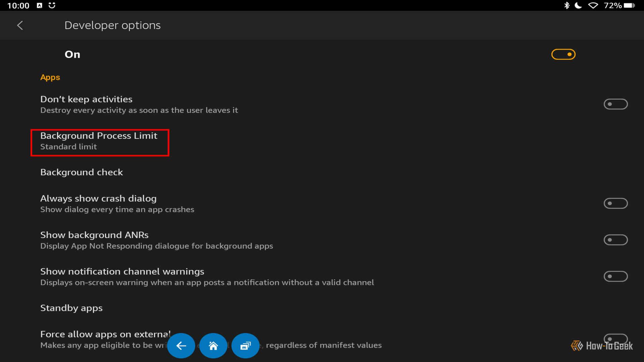Enable Always show crash dialog toggle

pyautogui.click(x=616, y=203)
